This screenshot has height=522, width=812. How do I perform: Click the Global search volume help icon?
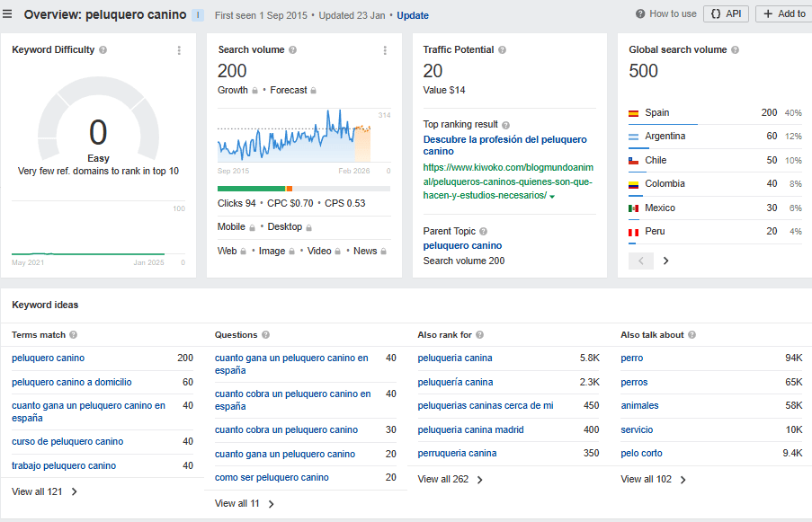(736, 50)
